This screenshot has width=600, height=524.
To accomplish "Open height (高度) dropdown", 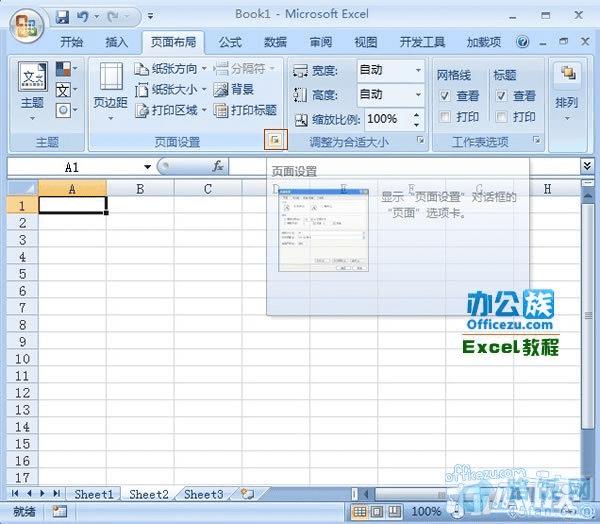I will tap(418, 94).
